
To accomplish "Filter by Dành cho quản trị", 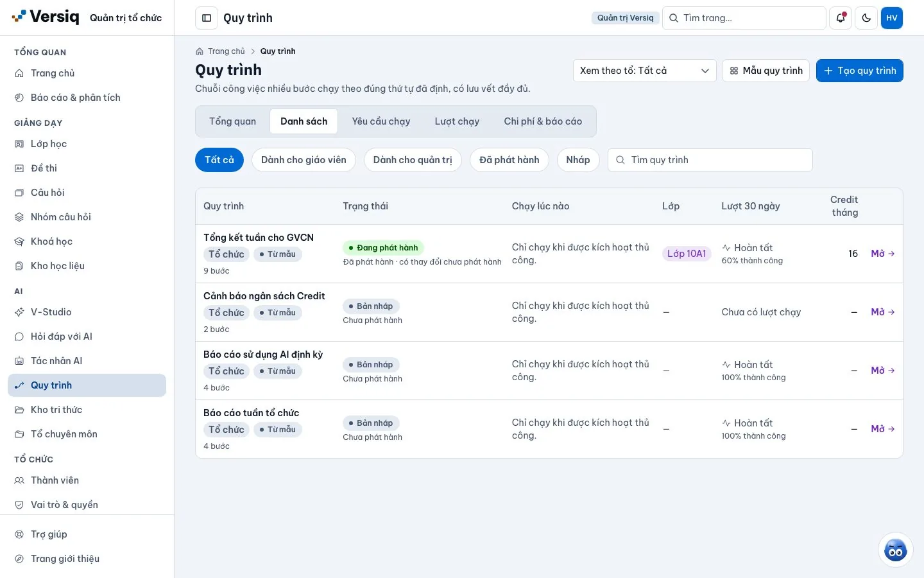I will pyautogui.click(x=413, y=160).
